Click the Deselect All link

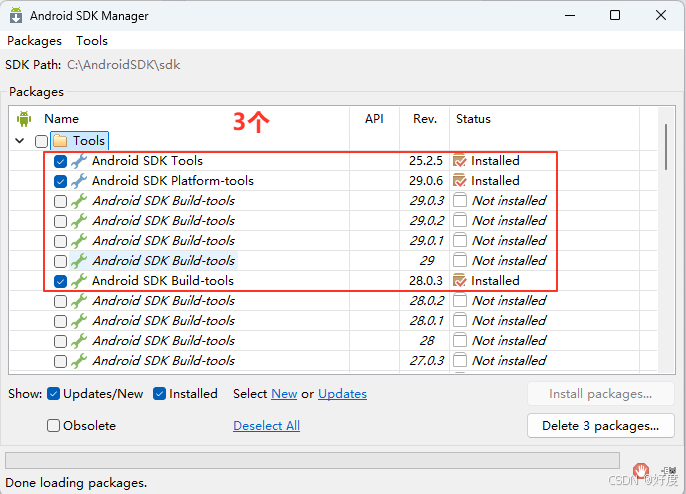pos(266,426)
